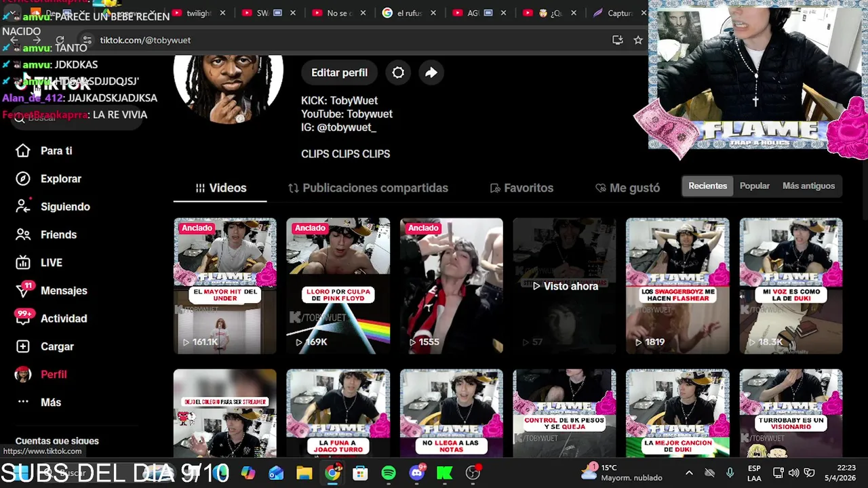
Task: Switch to Publicaciones compartidas tab
Action: [x=368, y=188]
